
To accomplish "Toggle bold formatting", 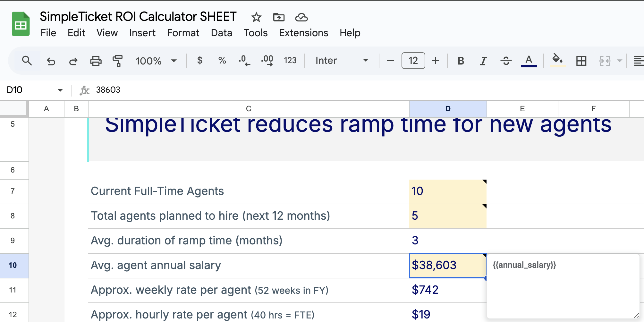I will pyautogui.click(x=461, y=61).
